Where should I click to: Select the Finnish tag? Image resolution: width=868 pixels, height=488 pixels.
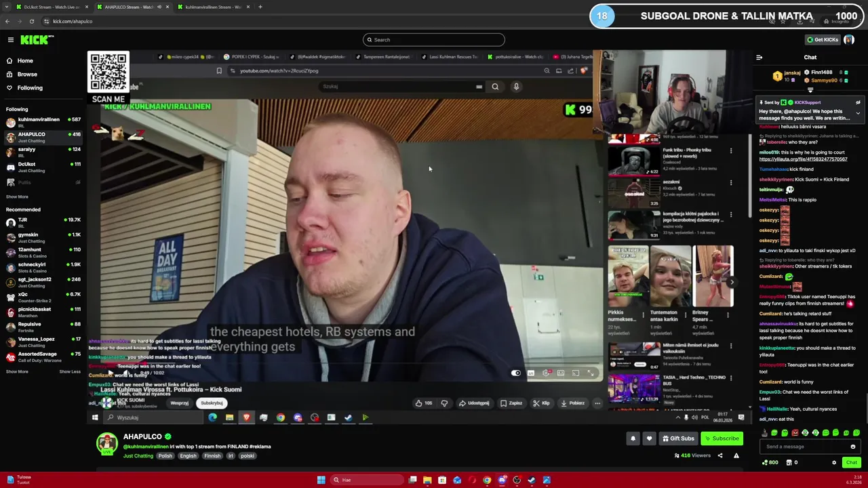click(x=212, y=456)
